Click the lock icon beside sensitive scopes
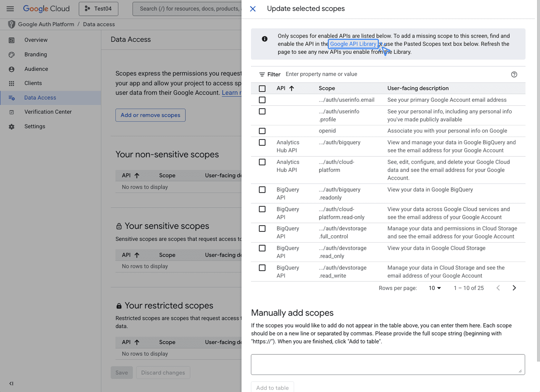 (119, 226)
